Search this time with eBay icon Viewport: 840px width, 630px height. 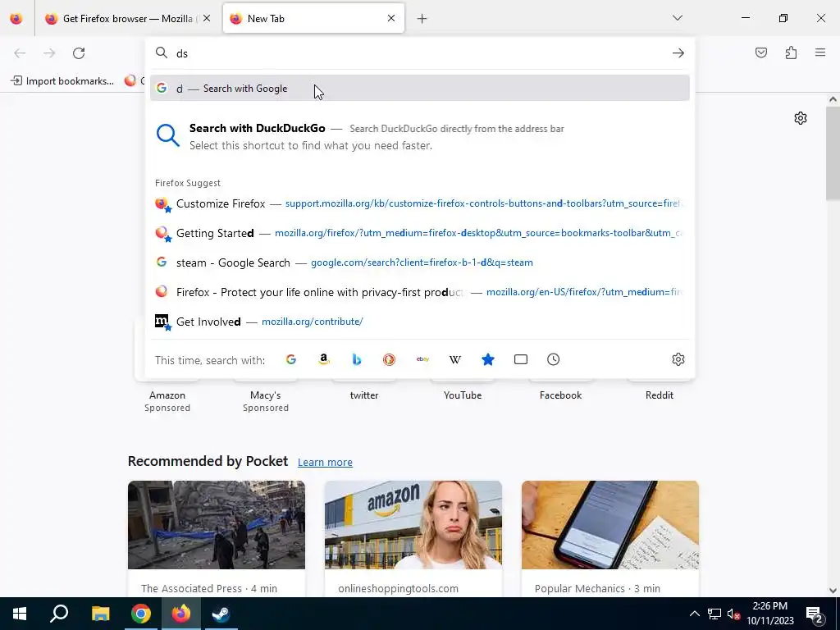[x=422, y=359]
